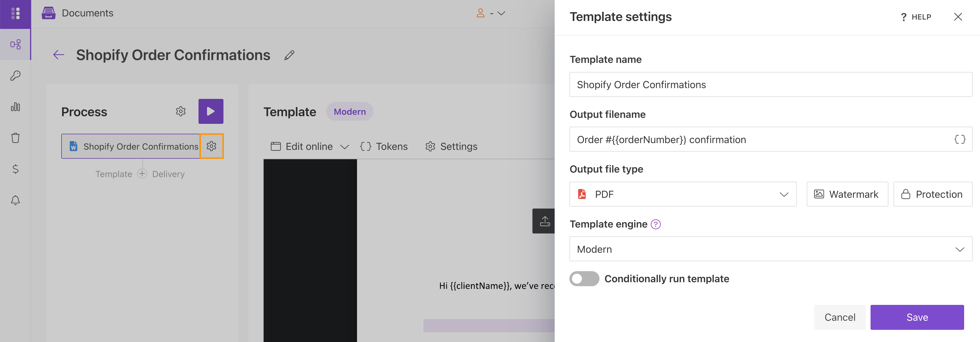Open the user account dropdown
This screenshot has height=342, width=980.
click(x=491, y=13)
